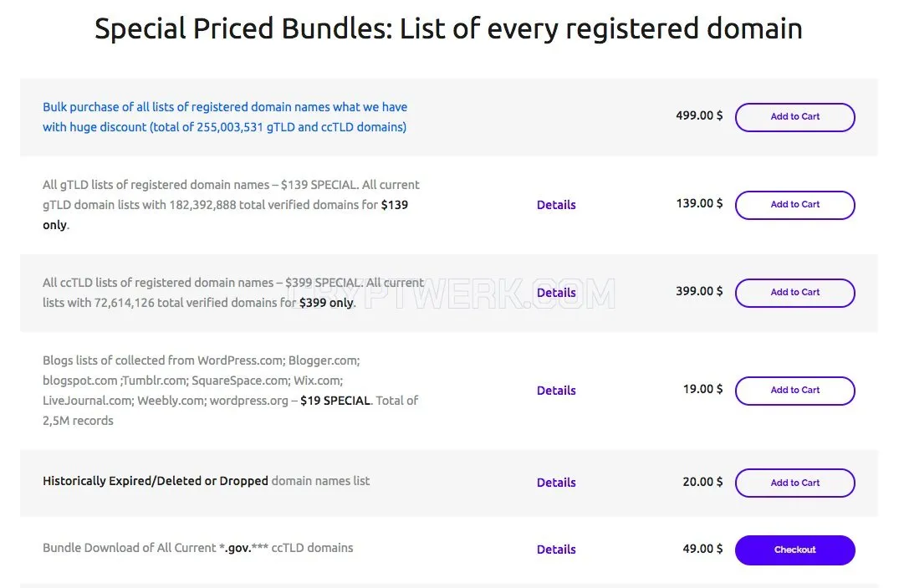Image resolution: width=904 pixels, height=588 pixels.
Task: Add the 19.00 $ blogs list to cart
Action: click(x=794, y=391)
